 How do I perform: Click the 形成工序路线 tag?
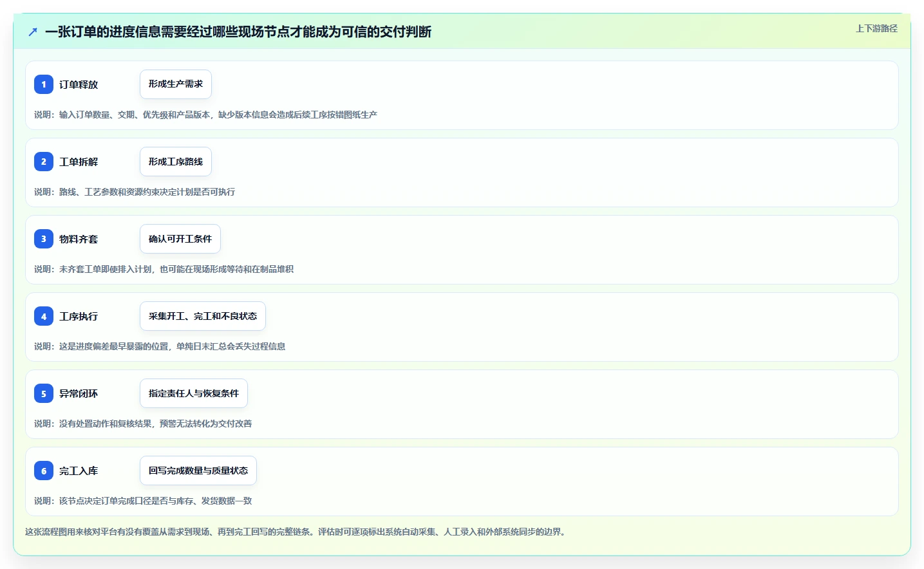pyautogui.click(x=176, y=162)
